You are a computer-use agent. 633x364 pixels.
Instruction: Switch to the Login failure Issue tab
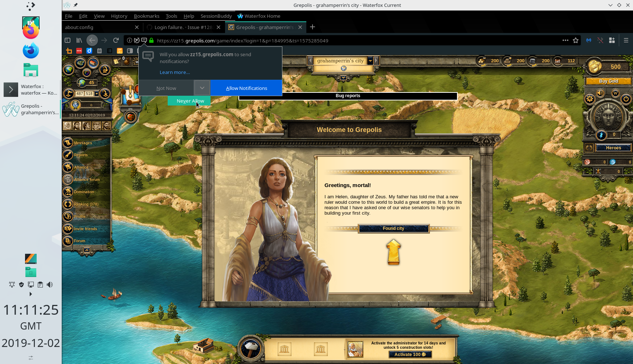(x=184, y=27)
